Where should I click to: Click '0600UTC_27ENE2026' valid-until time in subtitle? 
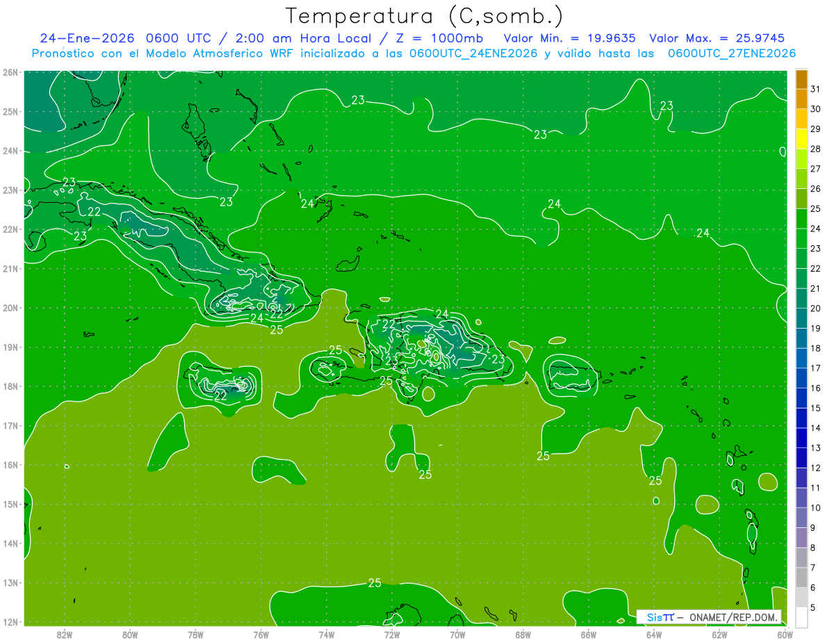[x=731, y=53]
